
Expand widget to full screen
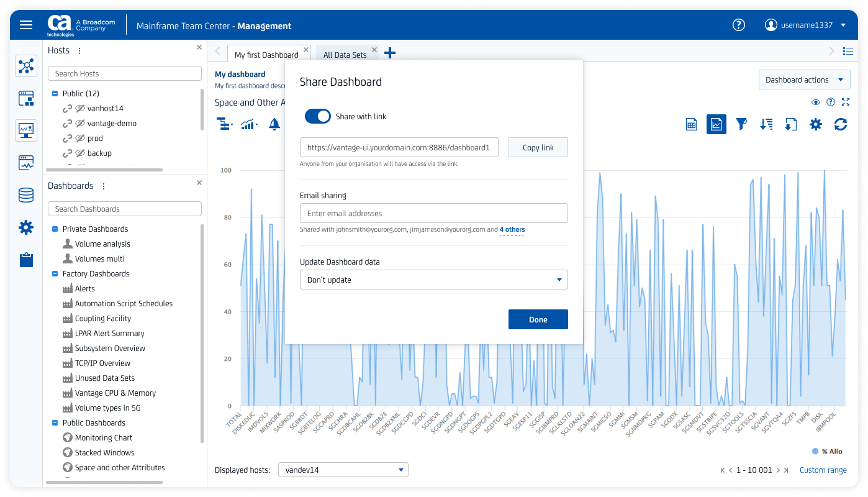(x=846, y=102)
